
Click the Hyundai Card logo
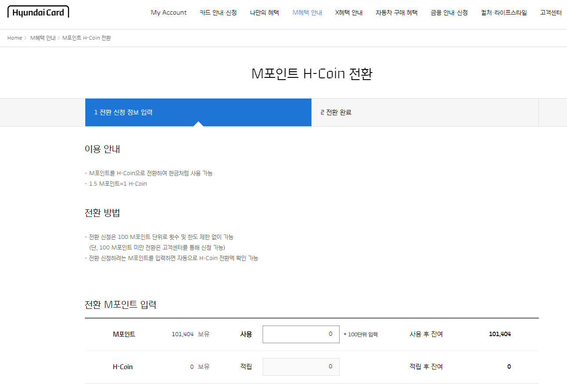coord(38,12)
